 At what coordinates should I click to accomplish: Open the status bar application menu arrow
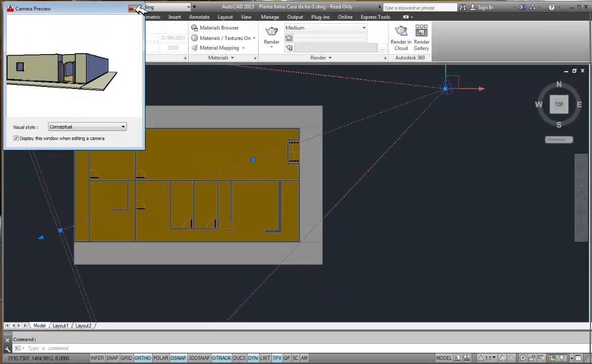[x=572, y=358]
